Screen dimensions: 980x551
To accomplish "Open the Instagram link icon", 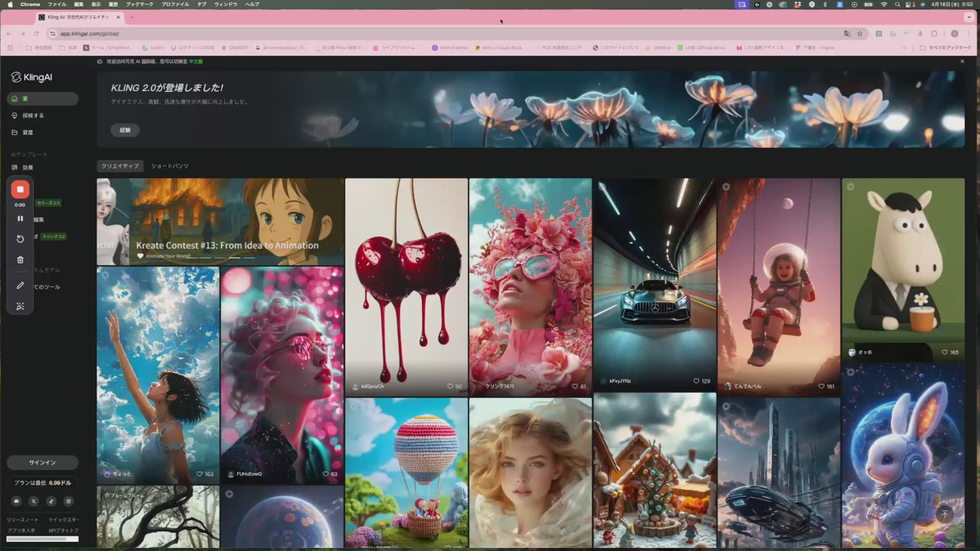I will point(69,501).
